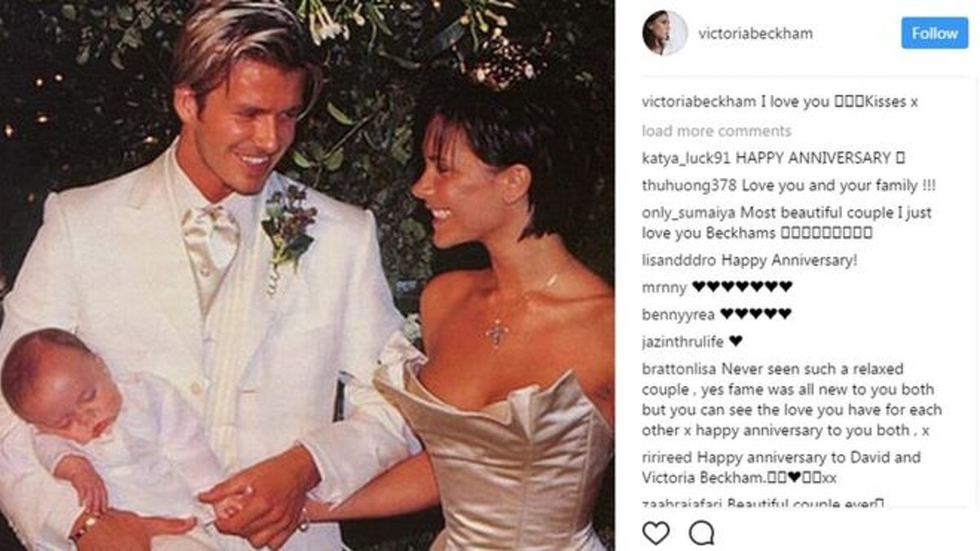Screen dimensions: 980x551
Task: Expand load more comments
Action: point(716,131)
